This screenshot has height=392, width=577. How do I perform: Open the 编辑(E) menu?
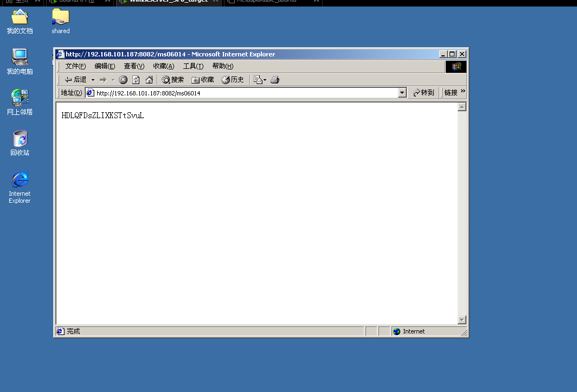coord(105,66)
